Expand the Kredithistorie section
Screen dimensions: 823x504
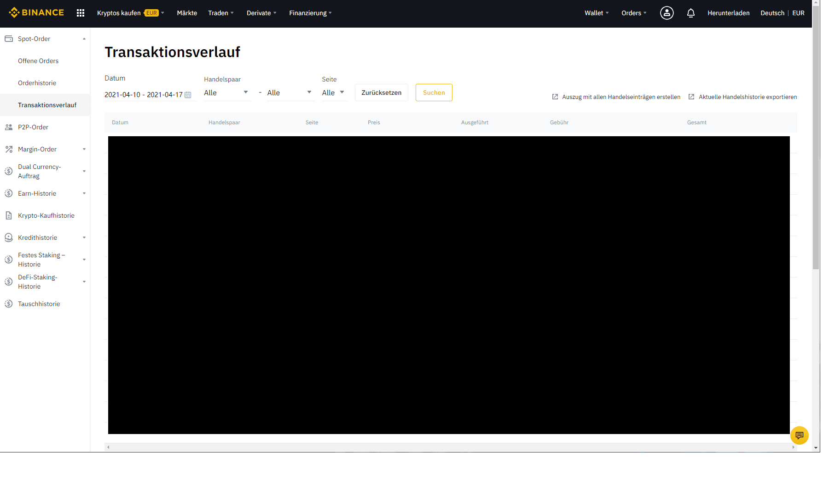point(84,238)
